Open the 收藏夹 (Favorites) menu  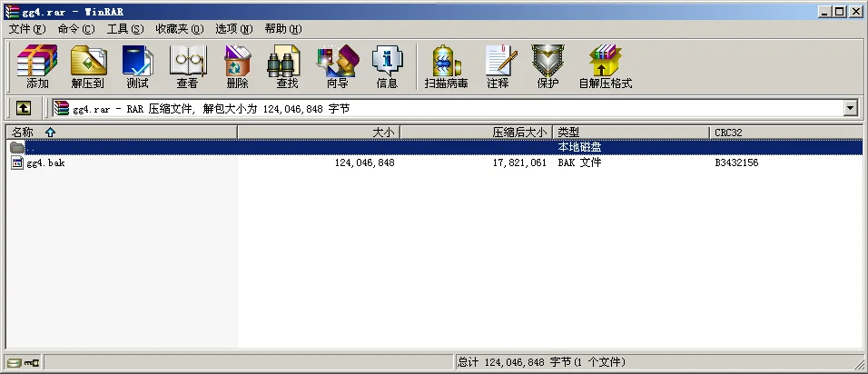point(179,29)
